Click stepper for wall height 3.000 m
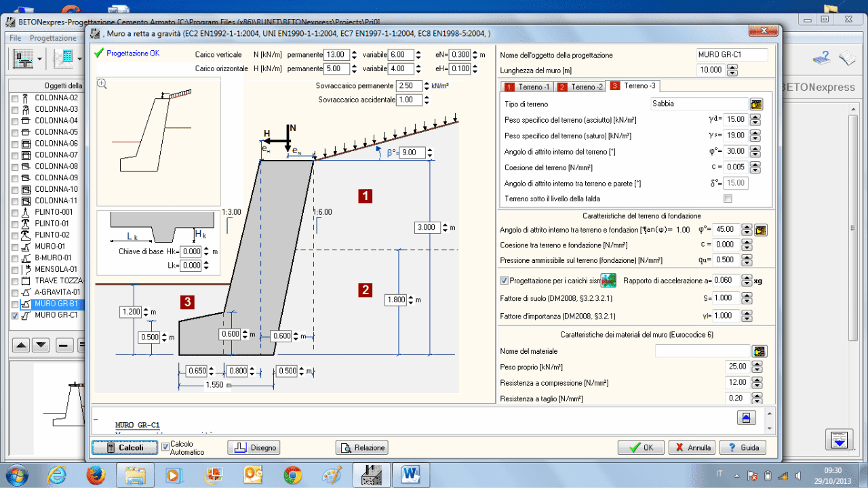868x488 pixels. pyautogui.click(x=445, y=228)
